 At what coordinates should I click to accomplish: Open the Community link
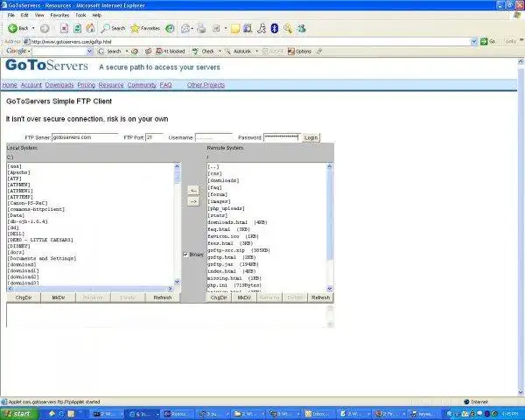coord(142,85)
